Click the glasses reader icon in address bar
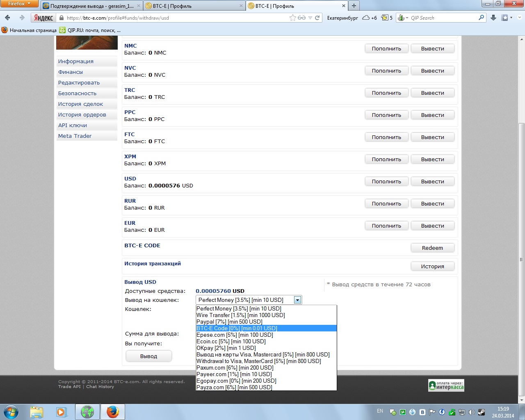Viewport: 525px width, 420px height. 302,18
